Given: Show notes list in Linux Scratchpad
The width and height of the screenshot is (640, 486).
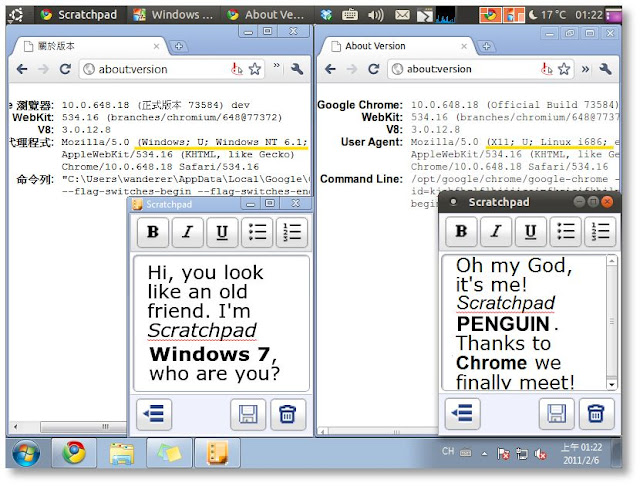Looking at the screenshot, I should [x=462, y=414].
